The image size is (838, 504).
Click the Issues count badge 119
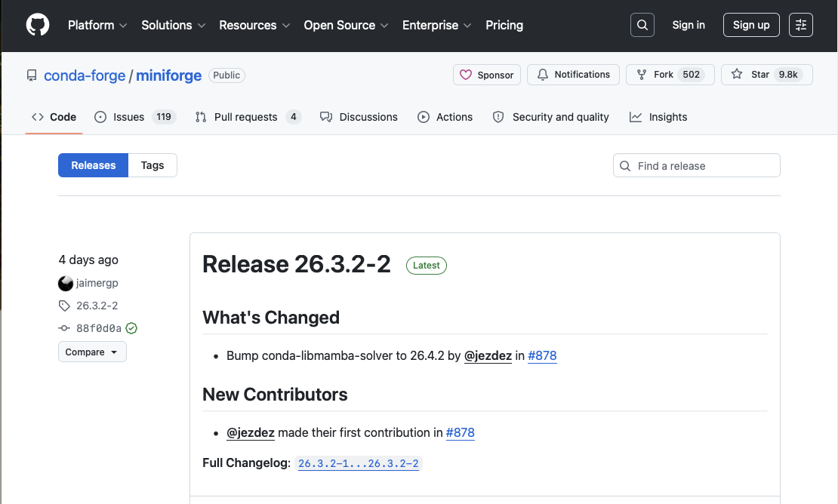(164, 117)
